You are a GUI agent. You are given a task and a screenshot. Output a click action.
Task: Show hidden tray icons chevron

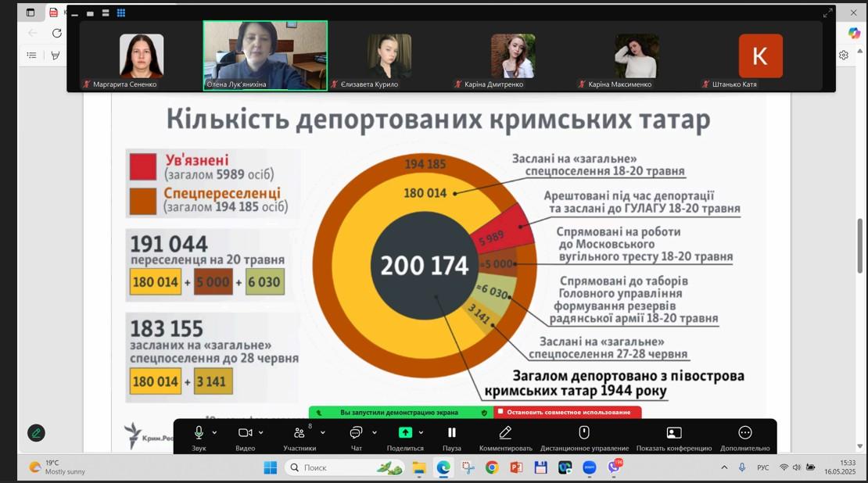click(x=724, y=468)
